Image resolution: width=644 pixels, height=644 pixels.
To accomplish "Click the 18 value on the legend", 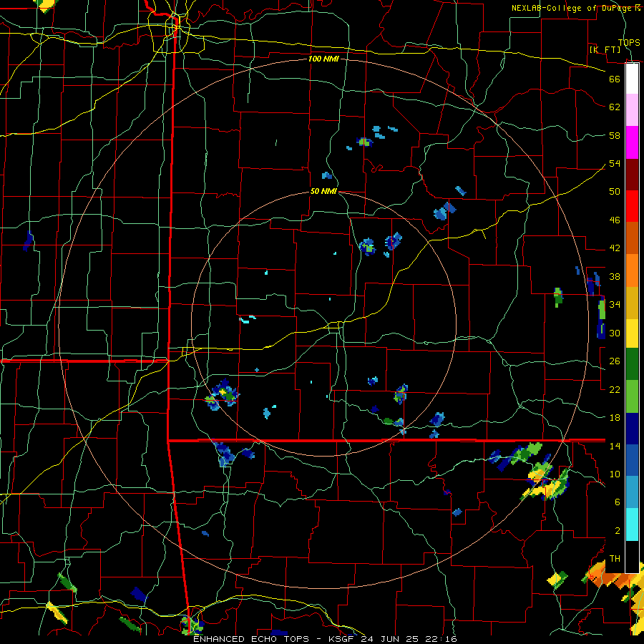I will point(615,418).
